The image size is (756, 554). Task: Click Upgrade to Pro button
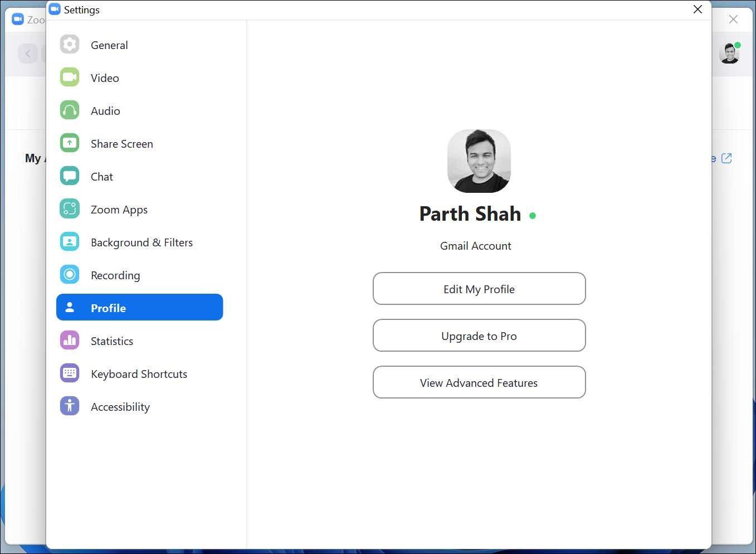pos(479,336)
